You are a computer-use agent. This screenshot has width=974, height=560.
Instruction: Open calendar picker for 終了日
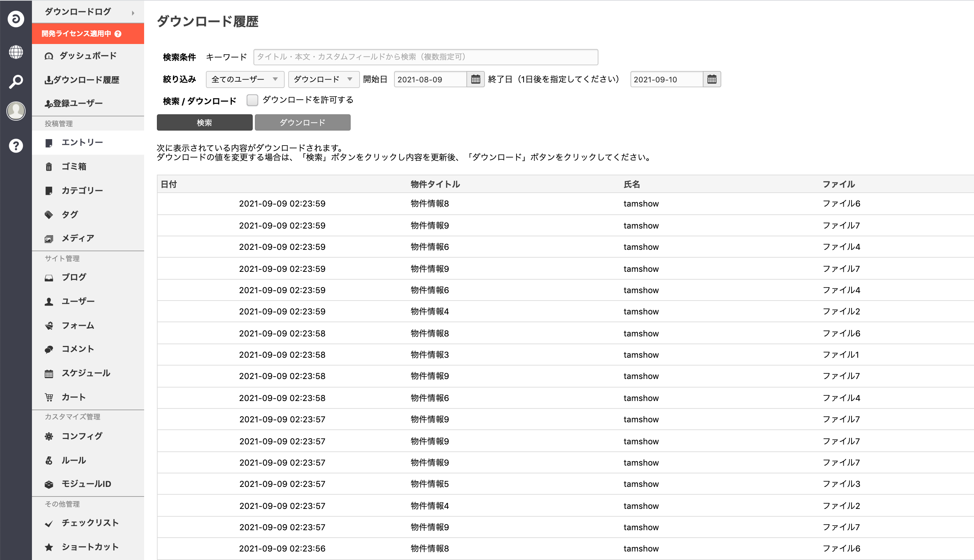pos(712,79)
